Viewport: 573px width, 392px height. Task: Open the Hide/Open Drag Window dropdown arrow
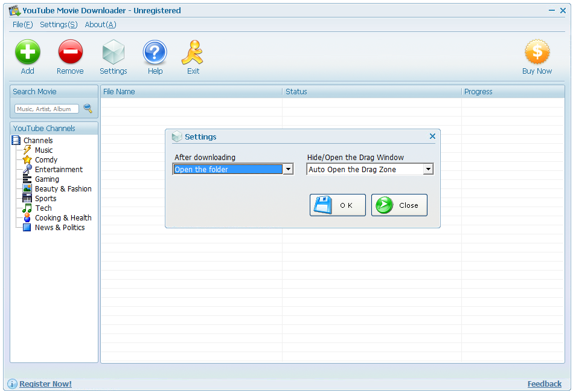tap(428, 169)
